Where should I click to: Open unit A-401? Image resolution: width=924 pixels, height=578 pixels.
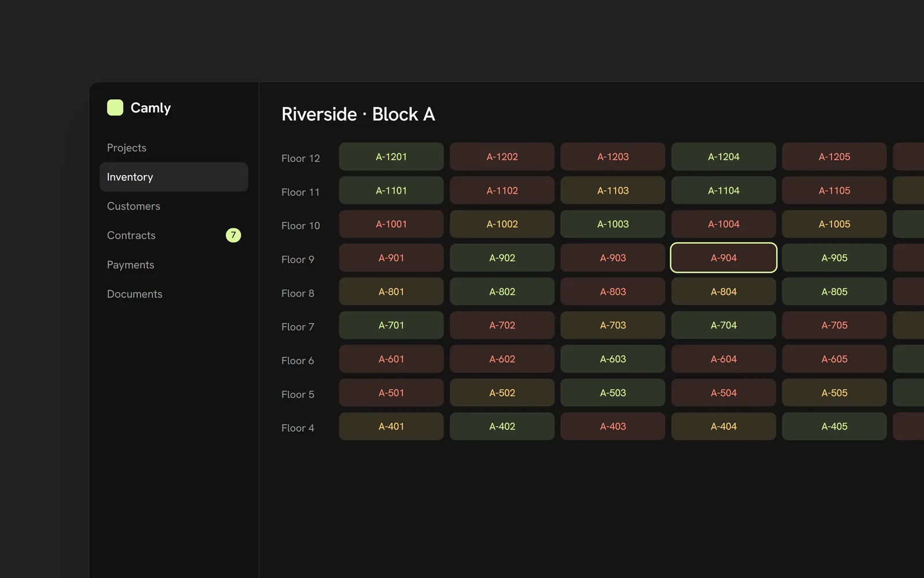point(392,427)
